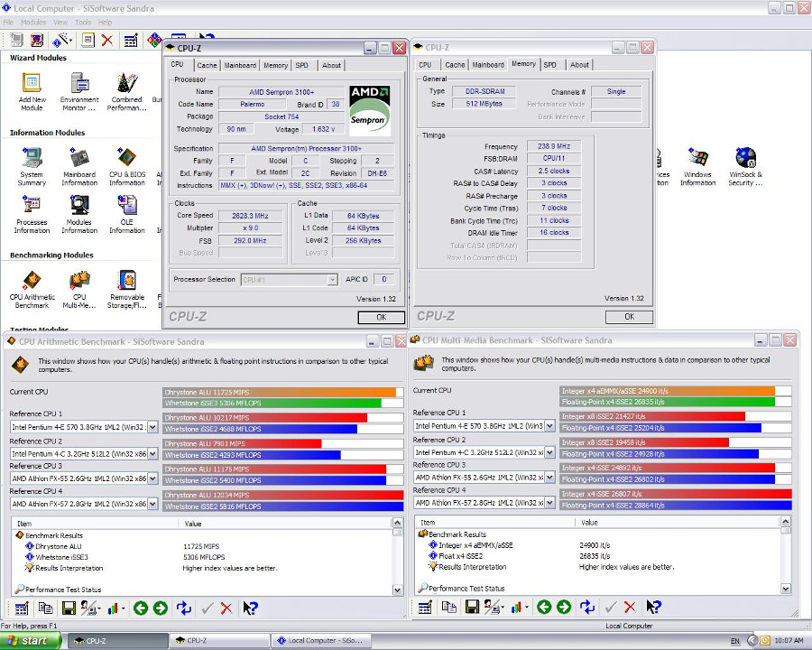Expand Reference CPU 1 dropdown in Arithmetic Benchmark
Screen dimensions: 812x650
[152, 427]
